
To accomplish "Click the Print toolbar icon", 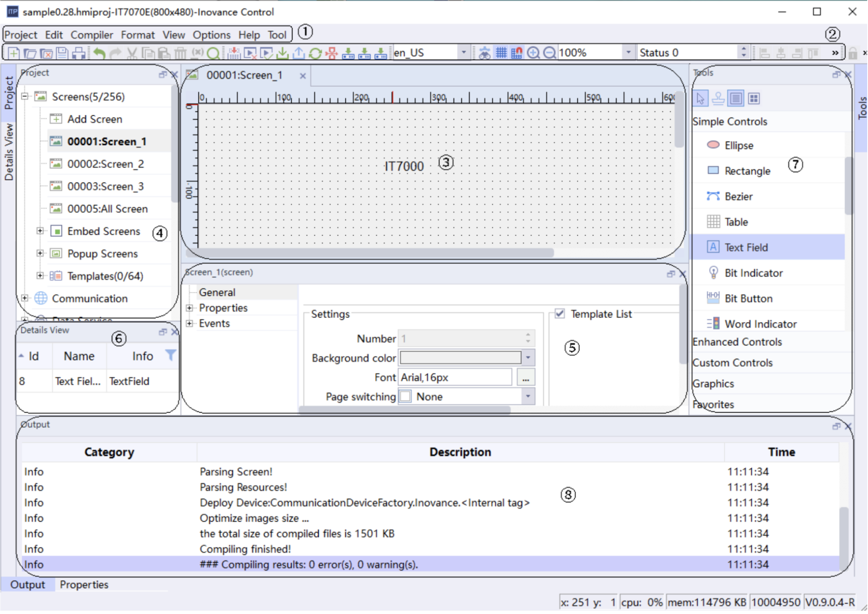I will pos(79,53).
